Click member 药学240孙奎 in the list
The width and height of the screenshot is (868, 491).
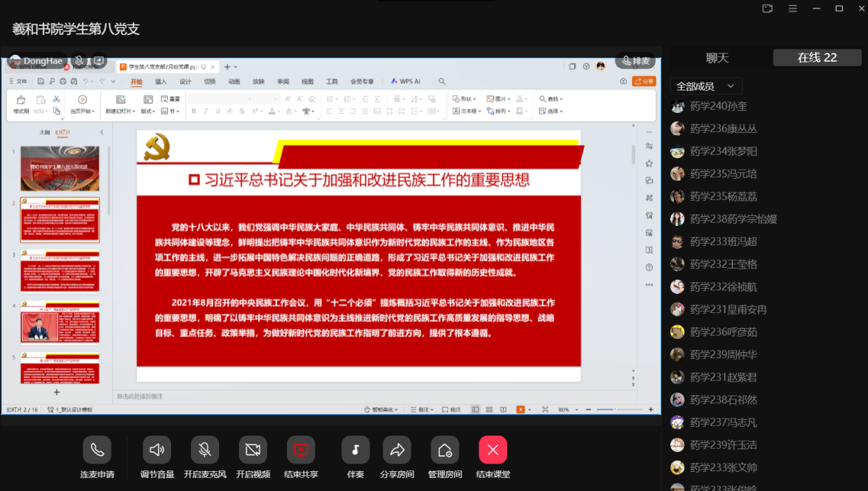[x=718, y=106]
